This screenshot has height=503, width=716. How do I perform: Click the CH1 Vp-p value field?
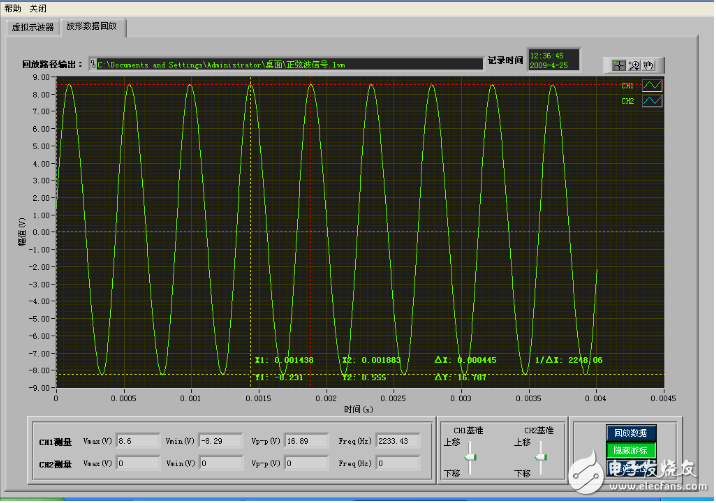305,440
